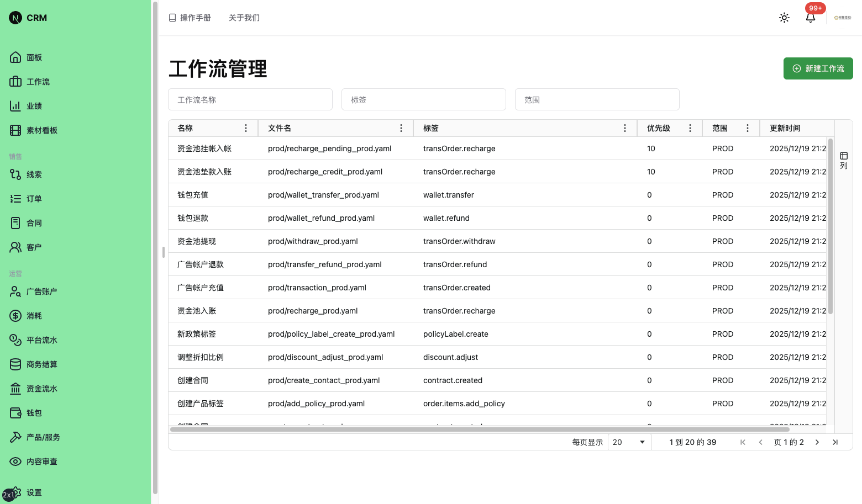
Task: Open the 客户 customers page
Action: [33, 247]
